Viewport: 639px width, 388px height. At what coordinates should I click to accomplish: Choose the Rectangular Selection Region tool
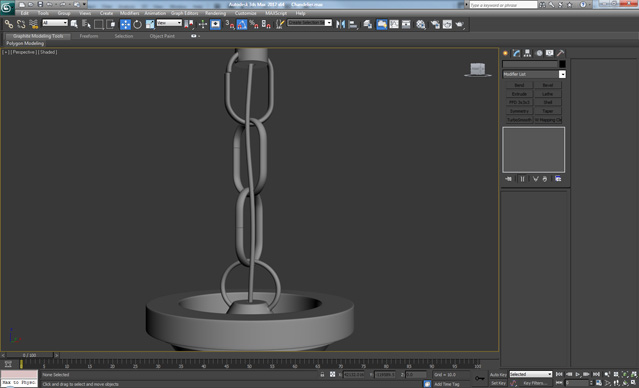click(x=99, y=24)
